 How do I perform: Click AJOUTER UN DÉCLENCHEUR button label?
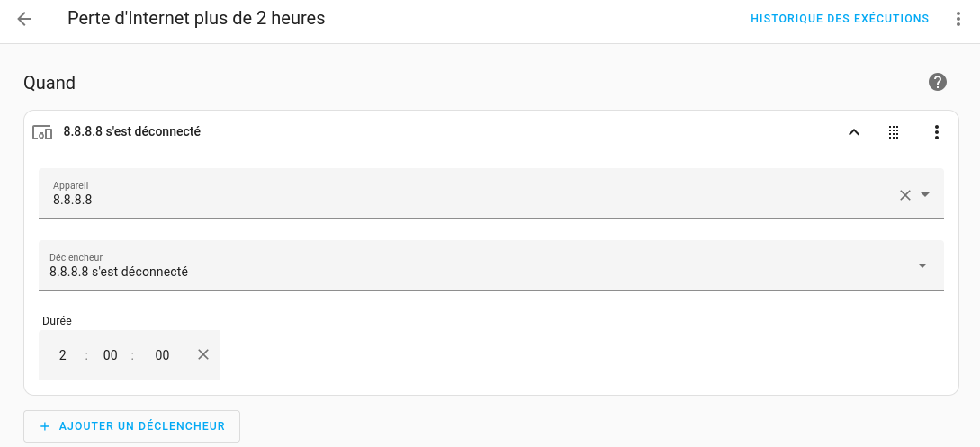pyautogui.click(x=141, y=426)
